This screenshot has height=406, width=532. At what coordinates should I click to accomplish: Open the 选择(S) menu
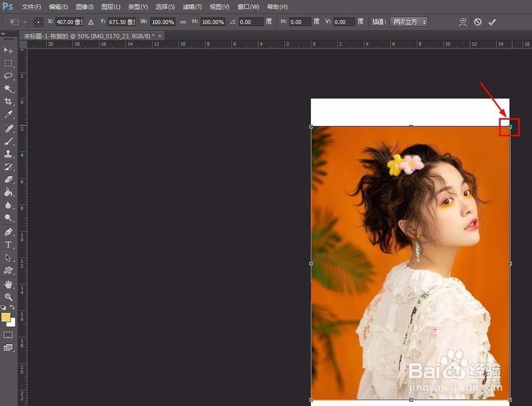tap(165, 7)
